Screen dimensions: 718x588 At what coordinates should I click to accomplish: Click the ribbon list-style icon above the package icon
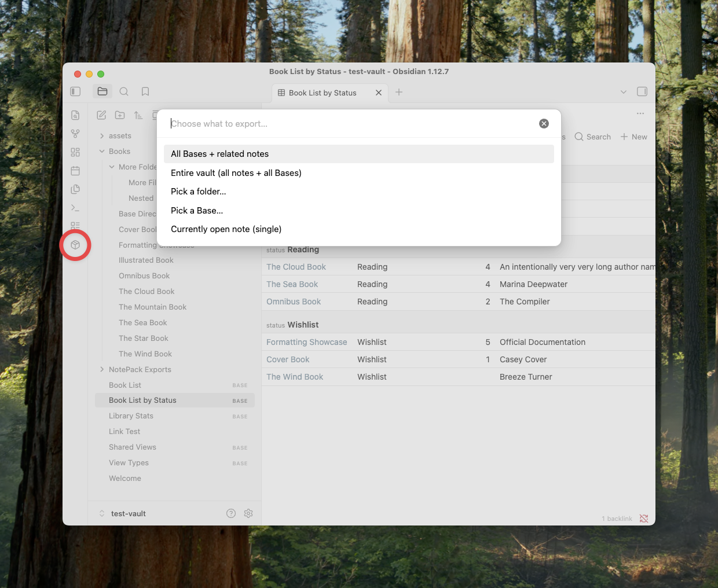coord(75,226)
